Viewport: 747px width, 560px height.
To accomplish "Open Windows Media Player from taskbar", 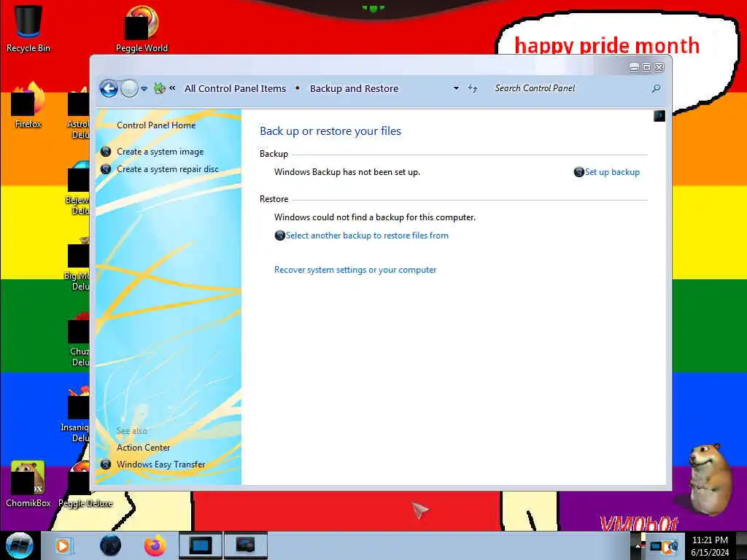I will pyautogui.click(x=63, y=545).
